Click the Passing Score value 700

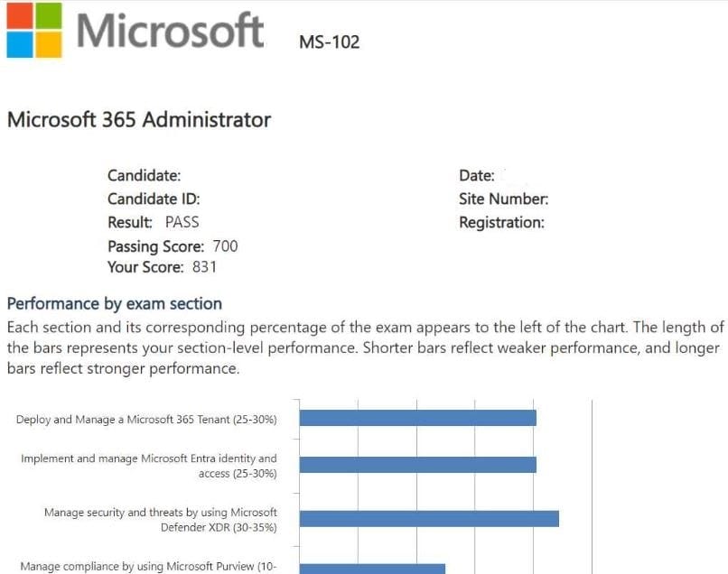tap(225, 246)
